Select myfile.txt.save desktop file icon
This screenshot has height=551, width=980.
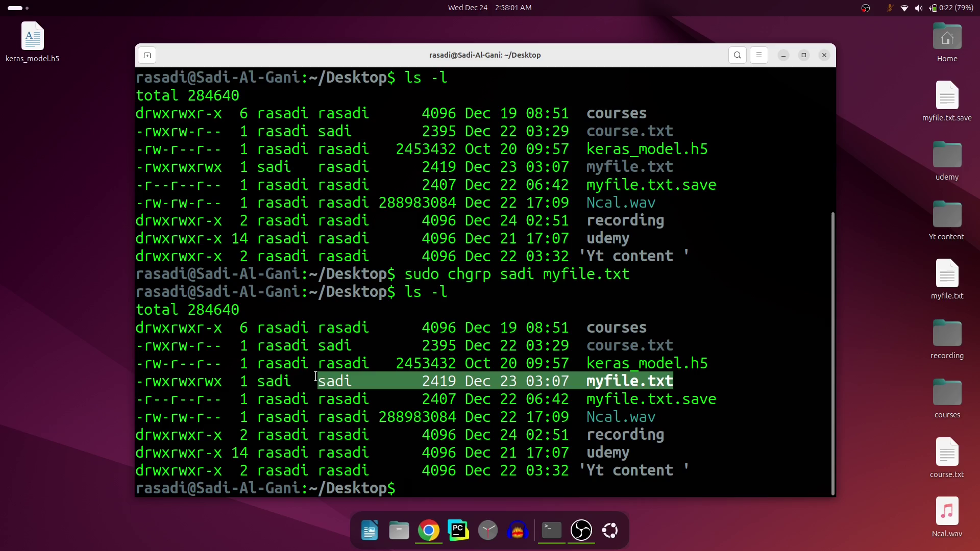[947, 101]
